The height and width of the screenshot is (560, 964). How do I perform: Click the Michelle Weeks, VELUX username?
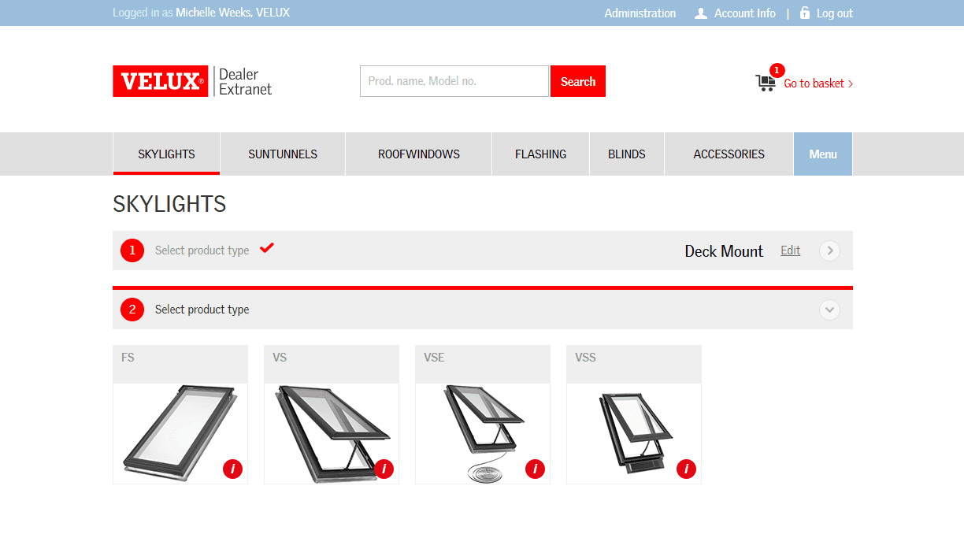[233, 13]
